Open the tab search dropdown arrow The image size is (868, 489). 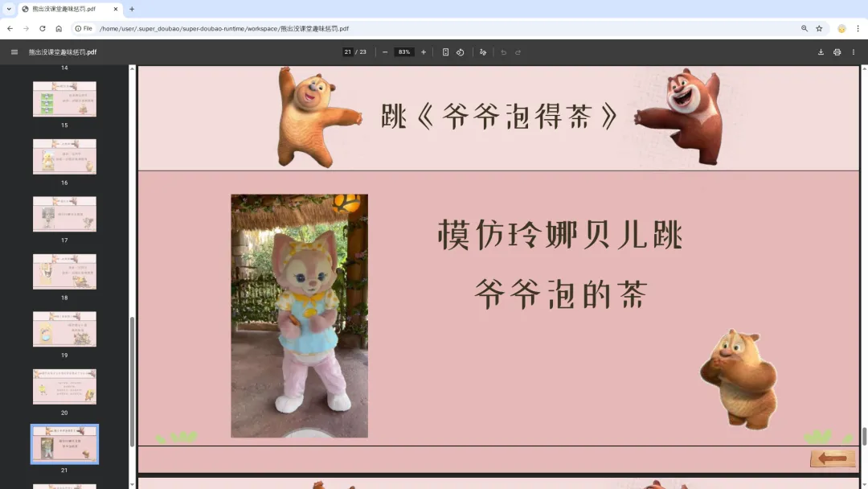(x=9, y=9)
